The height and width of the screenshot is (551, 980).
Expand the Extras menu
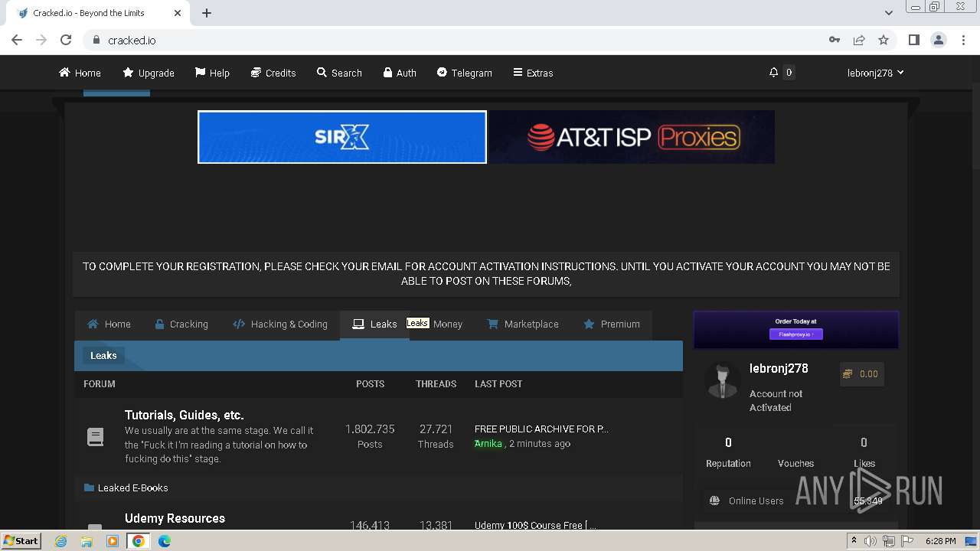(x=533, y=73)
